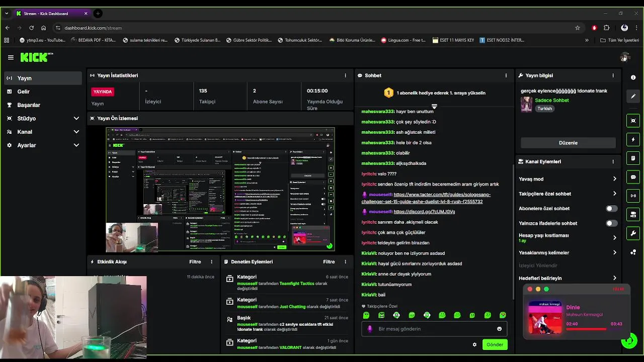
Task: Click the info icon in the right sidebar
Action: point(633,77)
